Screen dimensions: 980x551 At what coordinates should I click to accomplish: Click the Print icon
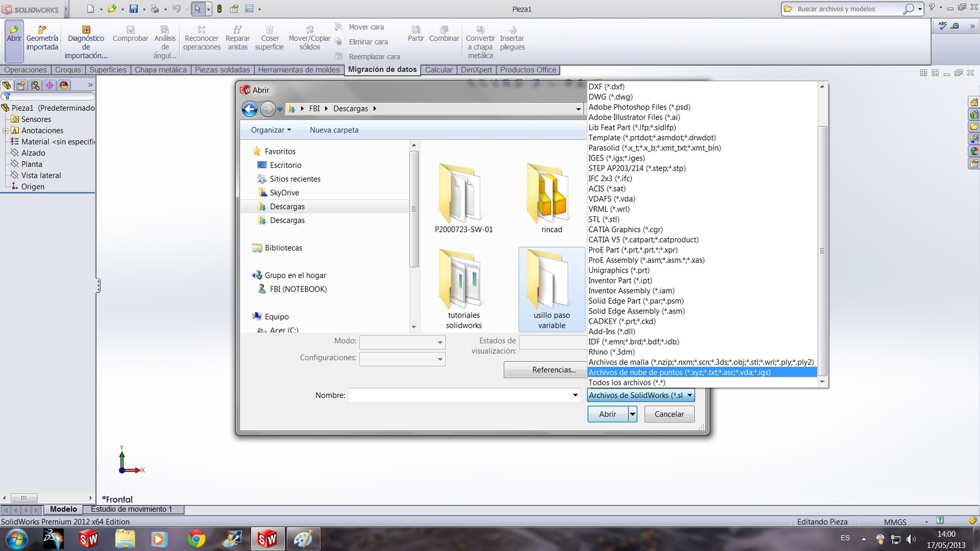[154, 9]
